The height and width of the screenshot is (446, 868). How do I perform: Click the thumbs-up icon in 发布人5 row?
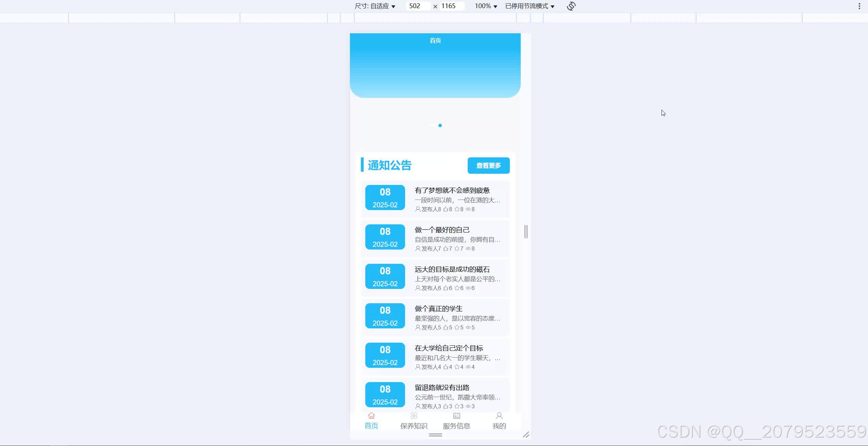tap(446, 327)
